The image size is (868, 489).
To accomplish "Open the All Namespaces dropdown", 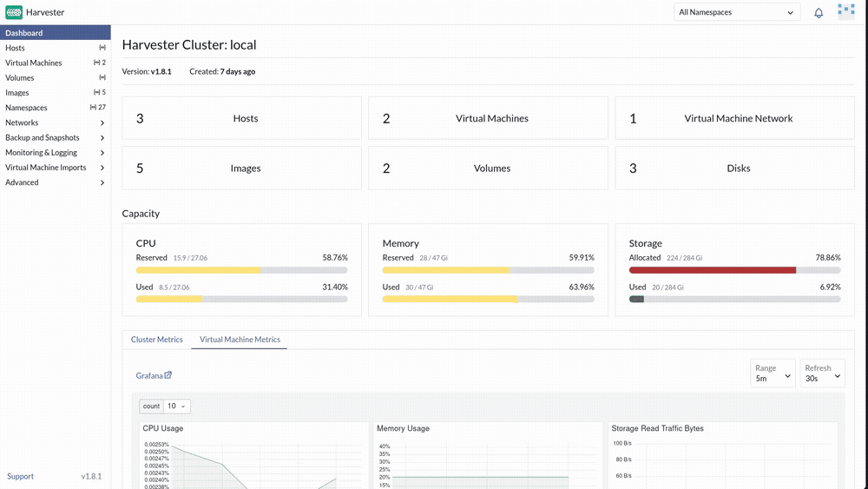I will coord(737,12).
